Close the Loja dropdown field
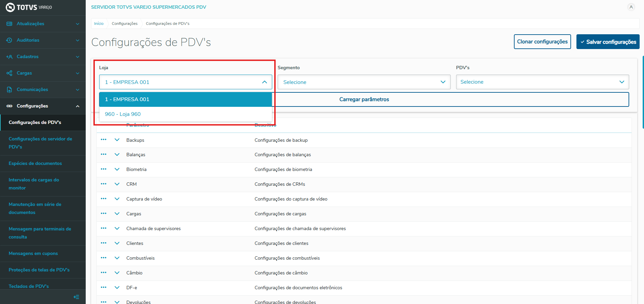The image size is (644, 304). tap(186, 82)
